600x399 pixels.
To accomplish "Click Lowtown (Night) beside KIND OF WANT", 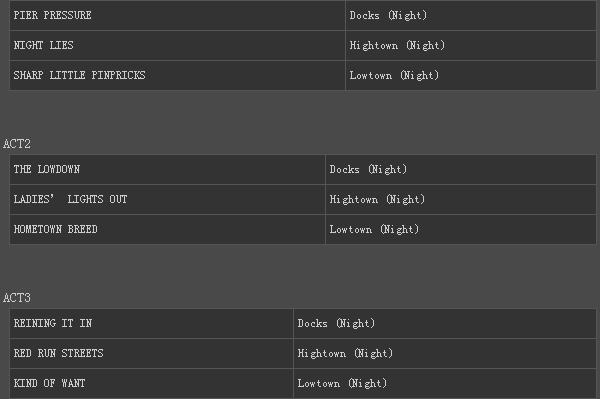I will (342, 383).
